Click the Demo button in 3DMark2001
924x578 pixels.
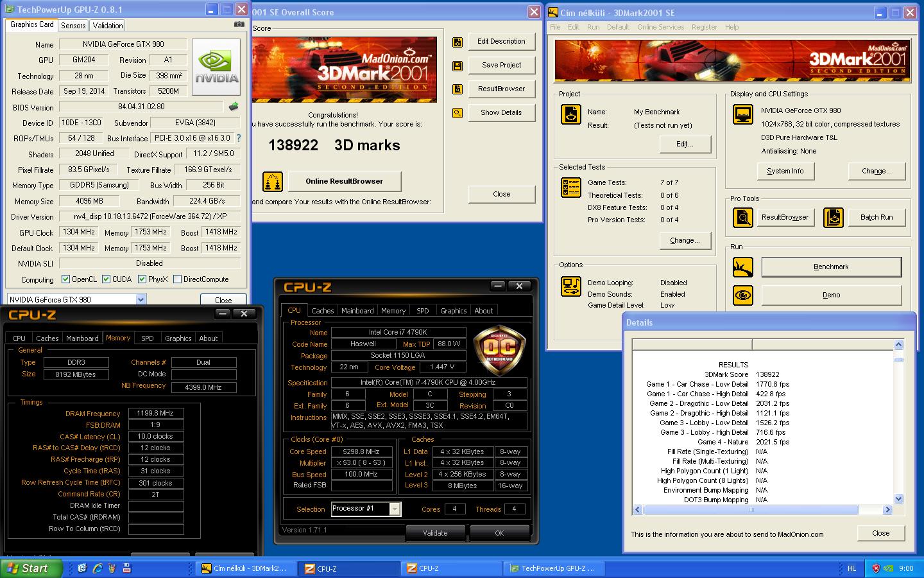tap(831, 295)
